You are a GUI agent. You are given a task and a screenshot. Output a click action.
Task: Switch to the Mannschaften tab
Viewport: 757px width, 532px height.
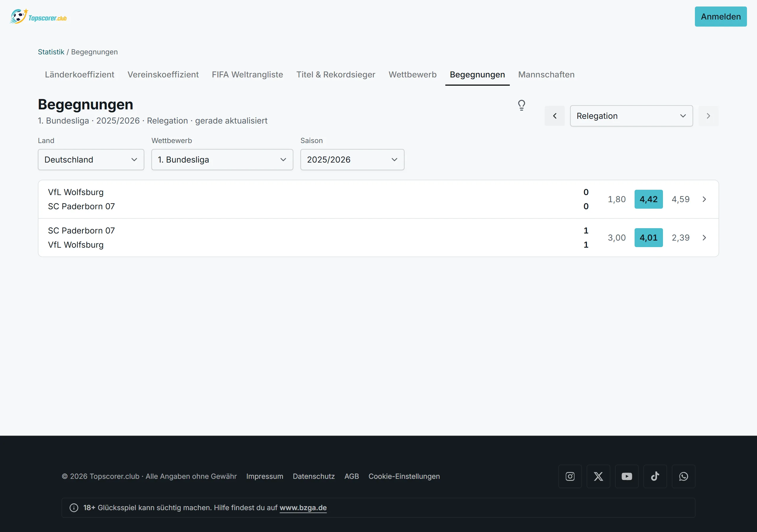click(546, 74)
